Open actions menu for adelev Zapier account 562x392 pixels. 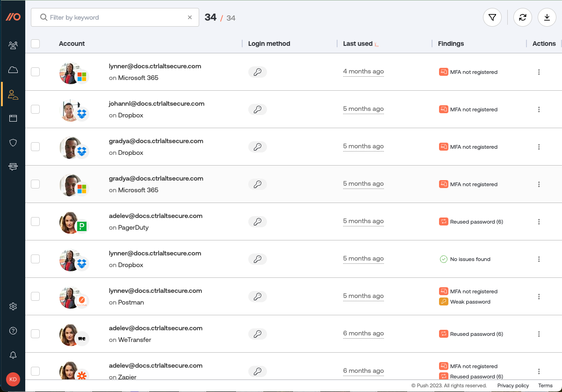pyautogui.click(x=539, y=371)
